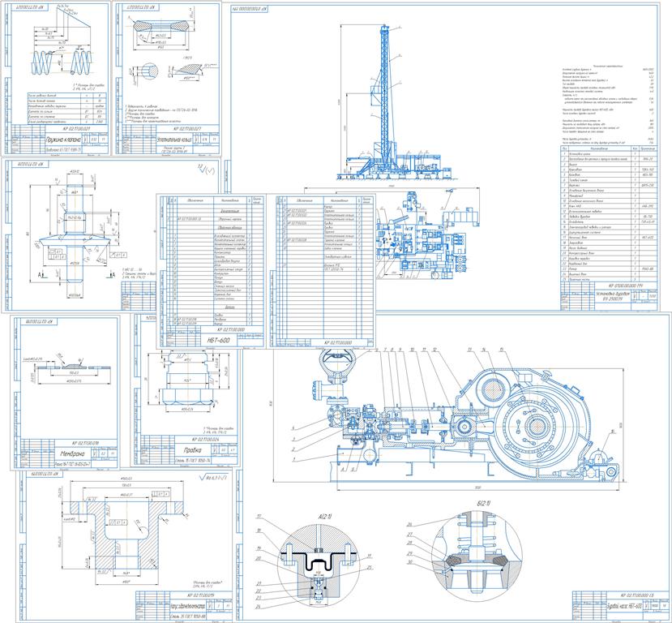Click the drilling rig parts list table

pos(608,214)
